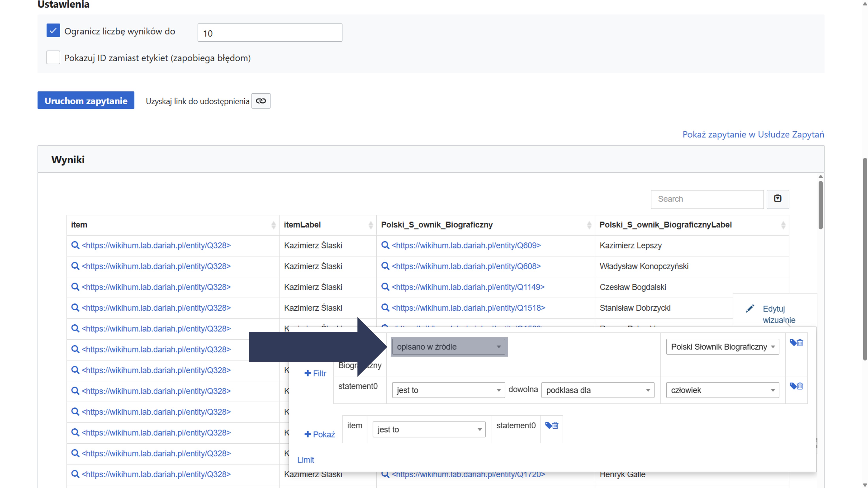Click the pencil icon for Edytuj wizualnie
The width and height of the screenshot is (868, 488).
click(750, 309)
